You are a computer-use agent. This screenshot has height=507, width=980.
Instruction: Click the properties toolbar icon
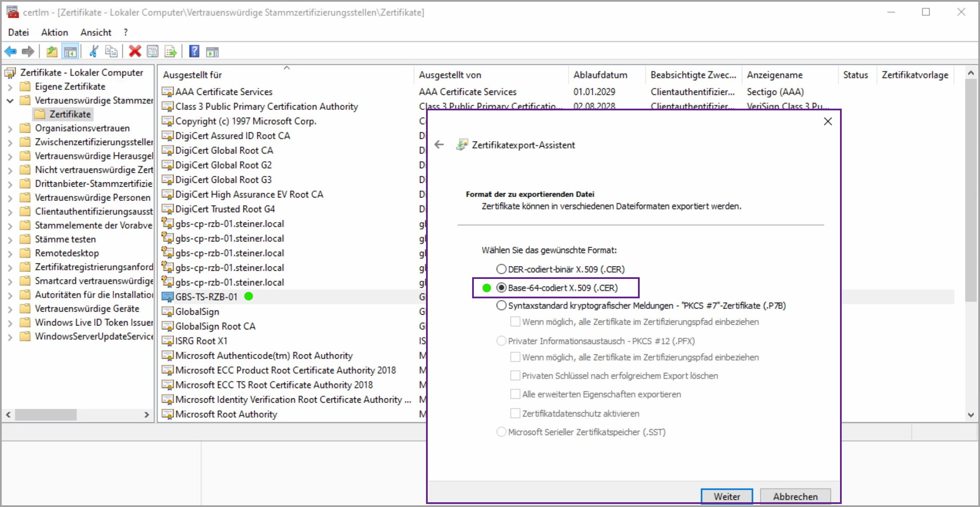click(x=152, y=52)
